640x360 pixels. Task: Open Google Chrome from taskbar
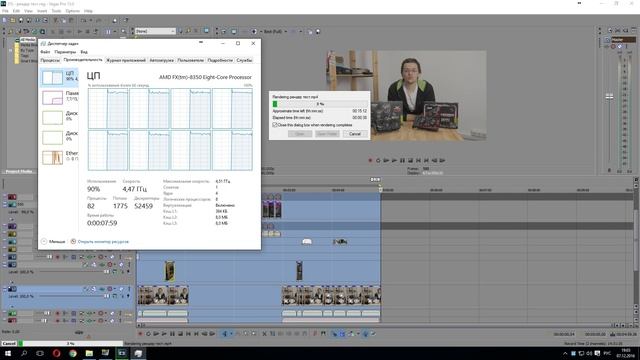pyautogui.click(x=73, y=353)
